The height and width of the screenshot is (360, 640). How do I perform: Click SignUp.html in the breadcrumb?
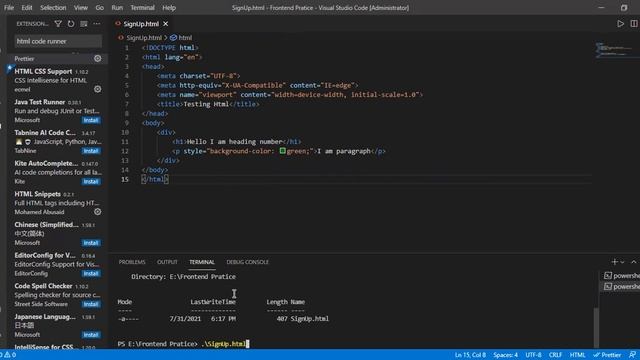(x=144, y=38)
